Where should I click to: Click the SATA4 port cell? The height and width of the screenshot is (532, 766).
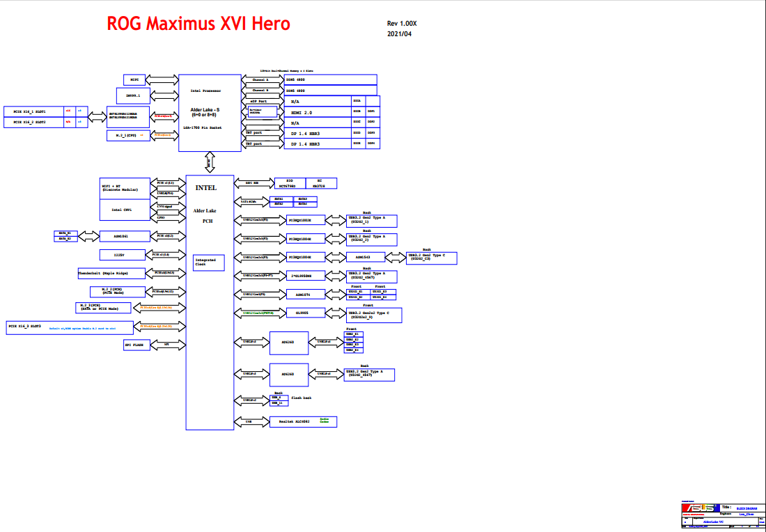pos(304,204)
